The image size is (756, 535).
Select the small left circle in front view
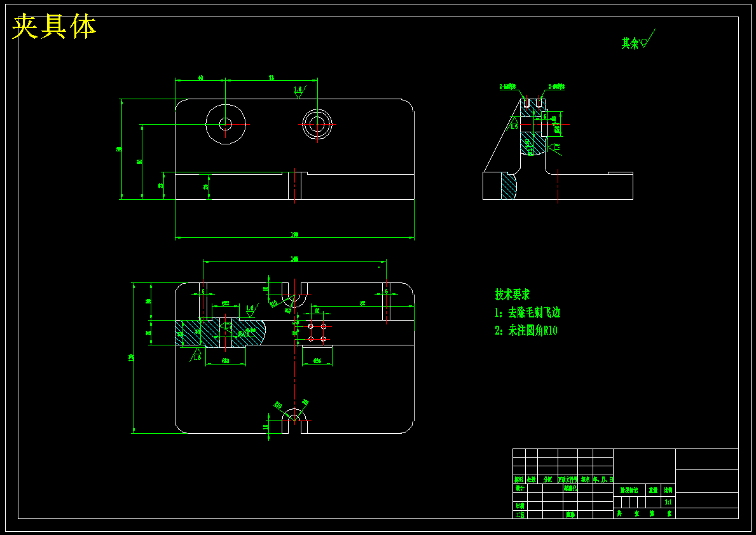pyautogui.click(x=226, y=125)
